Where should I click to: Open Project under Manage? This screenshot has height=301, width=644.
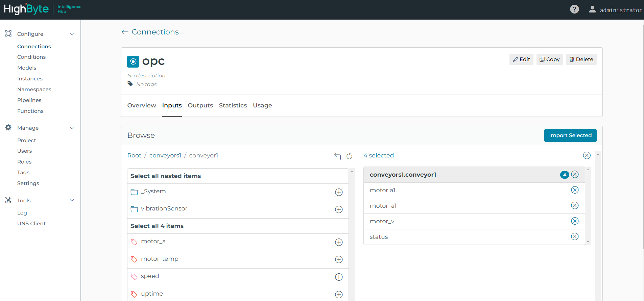click(x=26, y=140)
